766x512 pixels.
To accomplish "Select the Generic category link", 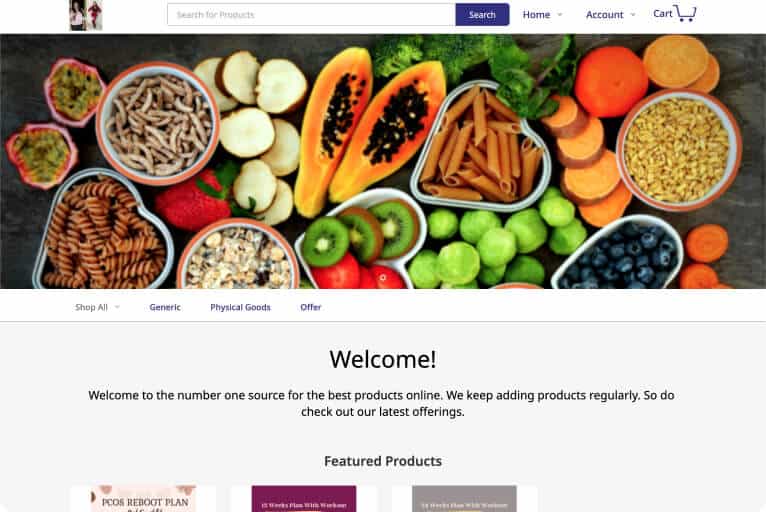I will click(165, 307).
